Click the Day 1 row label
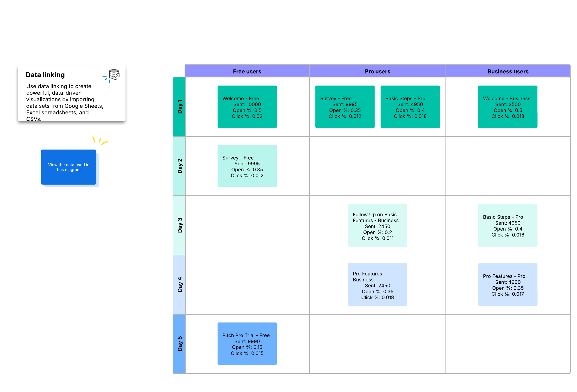Image resolution: width=577 pixels, height=392 pixels. (x=179, y=107)
